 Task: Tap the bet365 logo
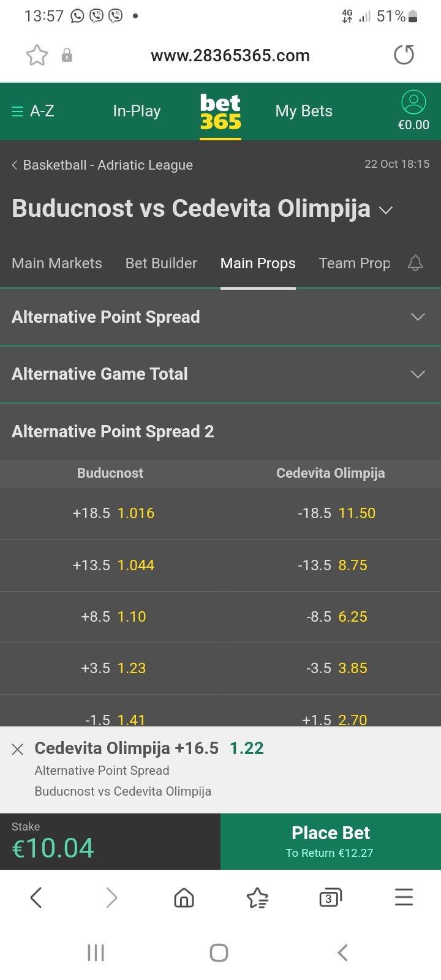click(x=221, y=112)
